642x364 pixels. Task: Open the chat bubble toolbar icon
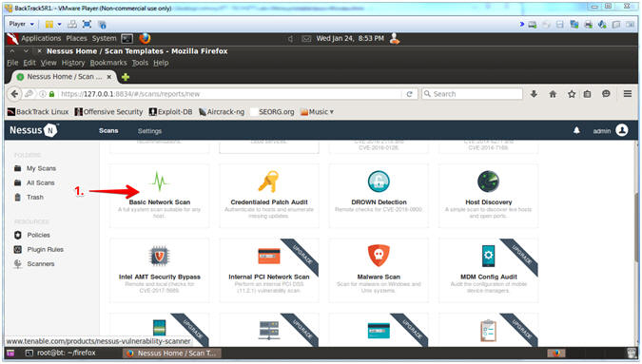pos(606,94)
